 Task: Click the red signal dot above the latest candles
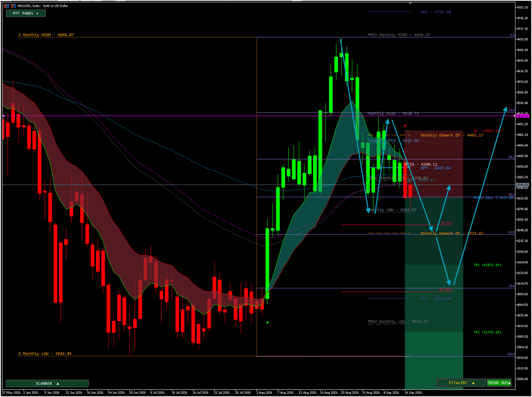coord(405,126)
